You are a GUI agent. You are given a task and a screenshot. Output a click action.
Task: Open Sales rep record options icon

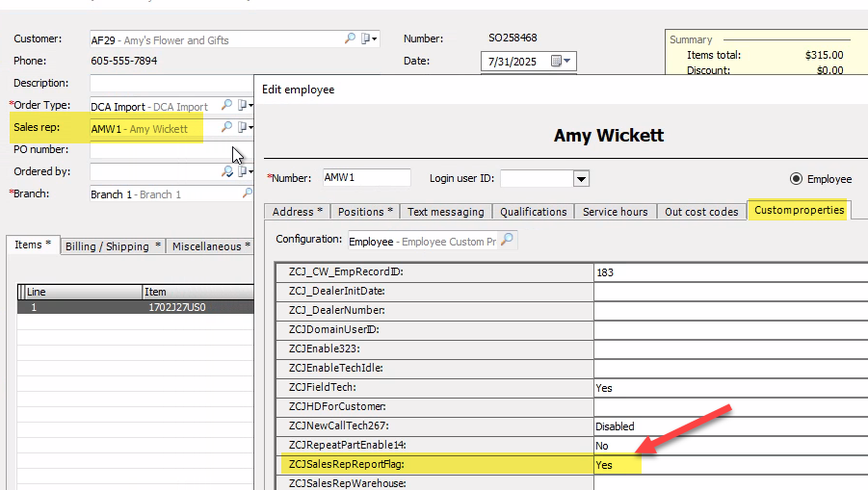click(x=245, y=127)
